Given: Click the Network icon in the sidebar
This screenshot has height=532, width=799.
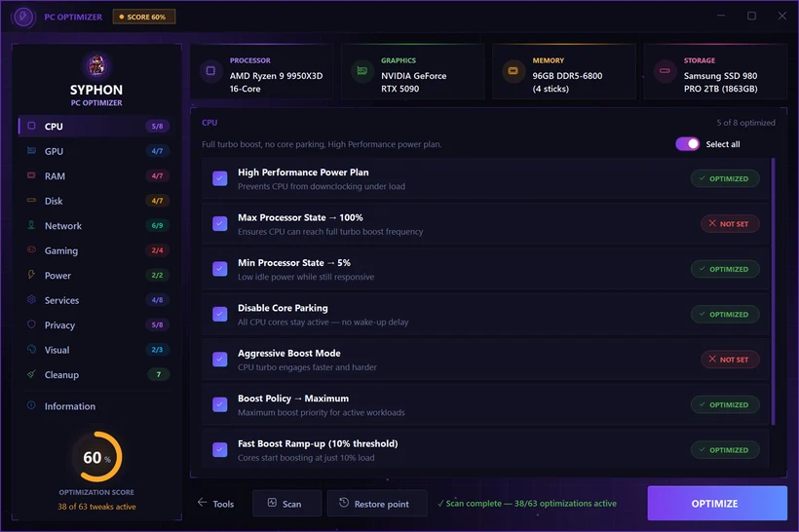Looking at the screenshot, I should point(31,225).
